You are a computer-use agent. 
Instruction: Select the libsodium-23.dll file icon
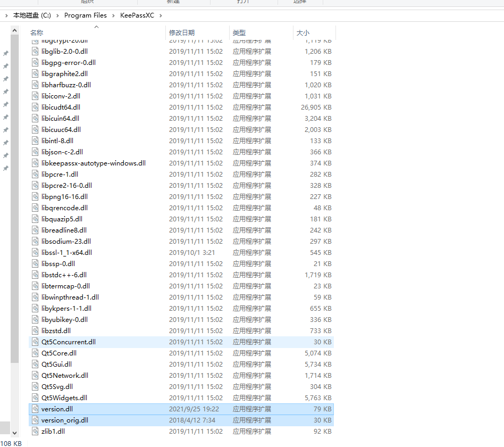pyautogui.click(x=35, y=242)
